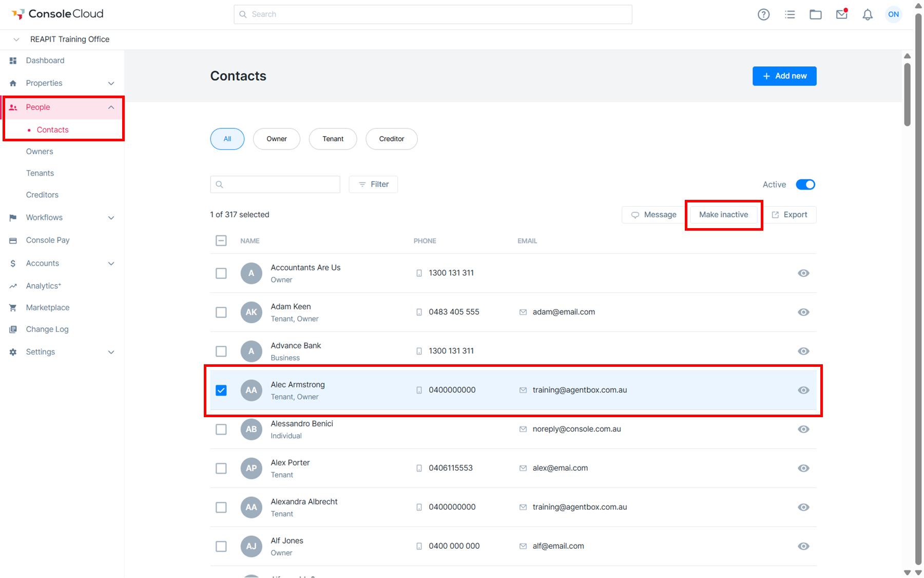Select the Adam Keen checkbox

pos(221,312)
